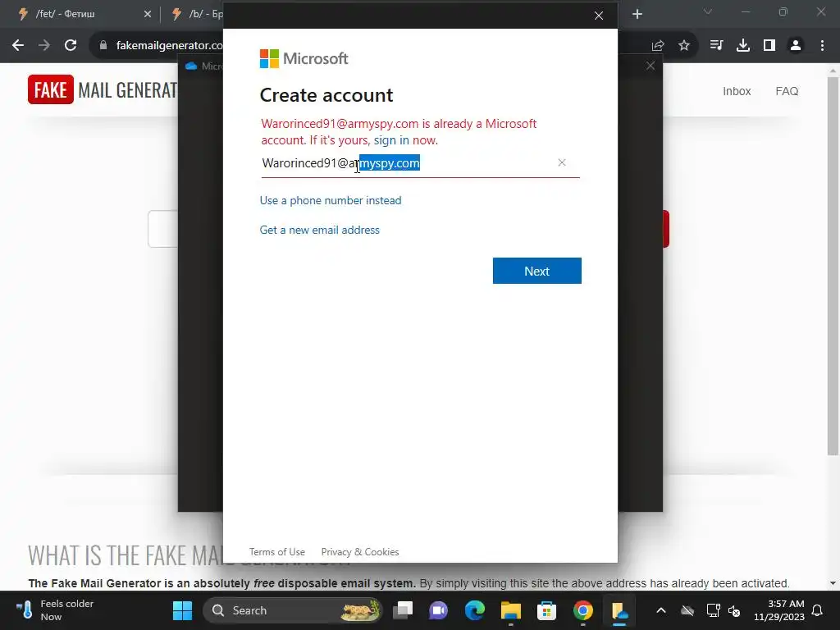Open Privacy & Cookies link
This screenshot has height=630, width=840.
360,552
